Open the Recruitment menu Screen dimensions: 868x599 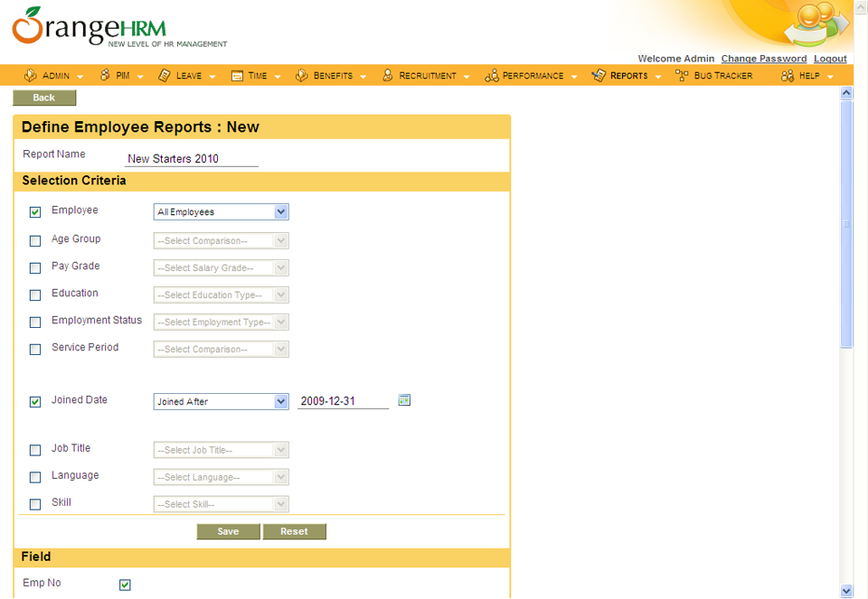point(428,76)
